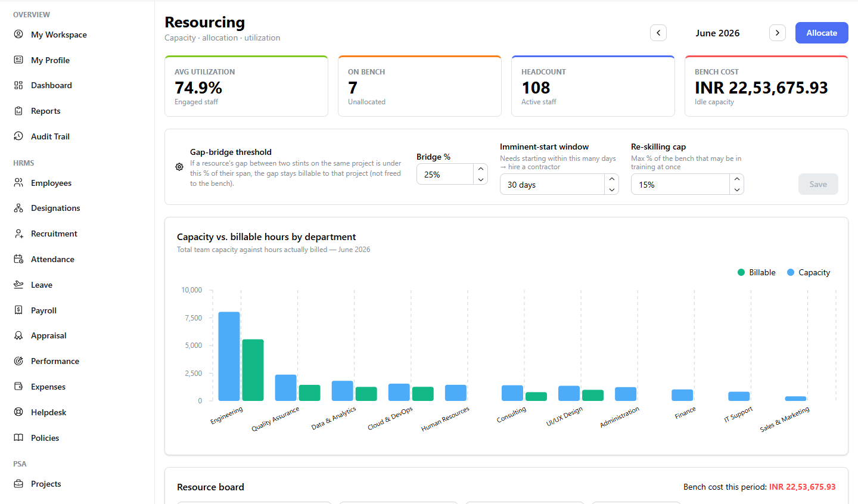This screenshot has height=504, width=858.
Task: Increase the Re-skilling cap percentage
Action: pos(737,179)
